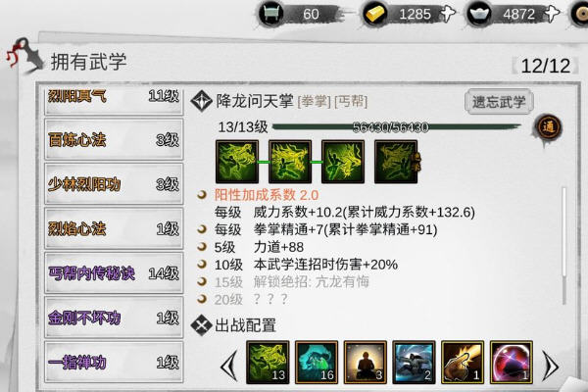Screen dimensions: 588x392
Task: Show previous battle configuration skills with left arrow
Action: click(x=229, y=366)
